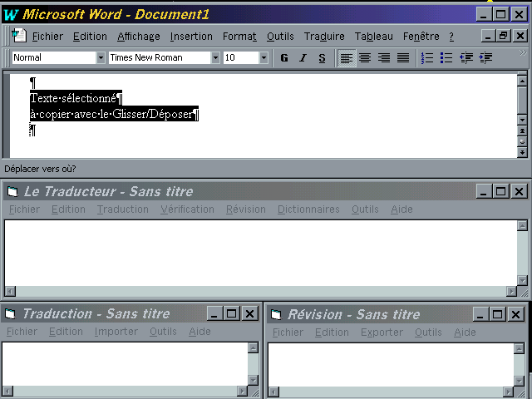Click the Word title bar W icon

11,14
